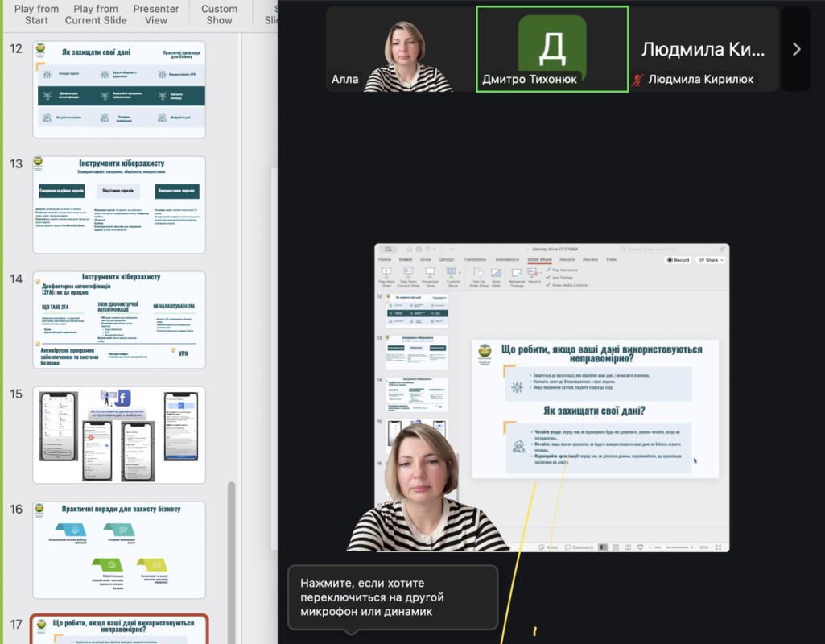Open the Animations tab in shared PowerPoint

click(x=507, y=259)
